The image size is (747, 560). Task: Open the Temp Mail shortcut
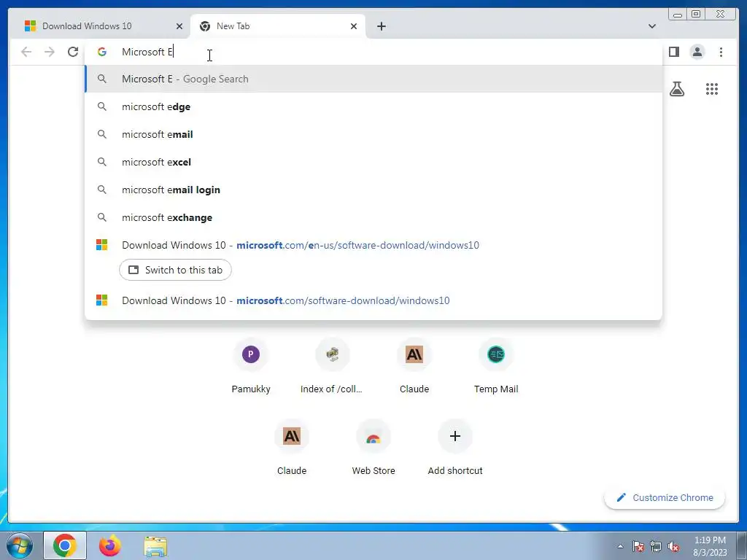coord(496,367)
